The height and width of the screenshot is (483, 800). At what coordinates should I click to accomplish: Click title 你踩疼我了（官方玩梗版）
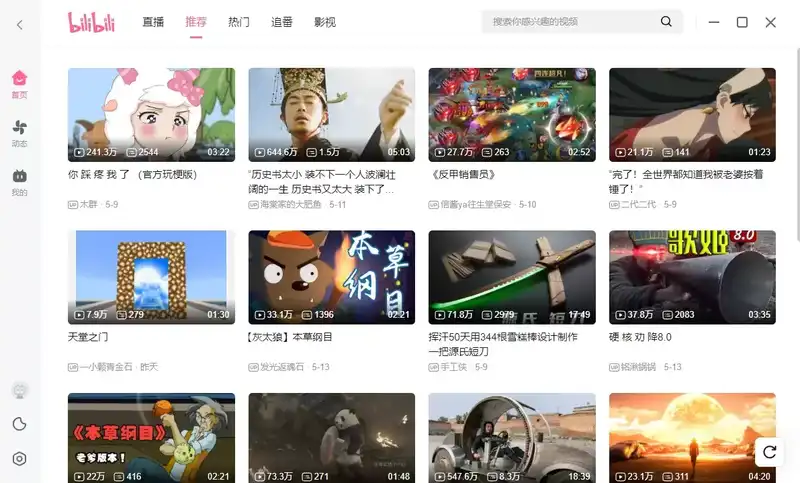click(133, 174)
